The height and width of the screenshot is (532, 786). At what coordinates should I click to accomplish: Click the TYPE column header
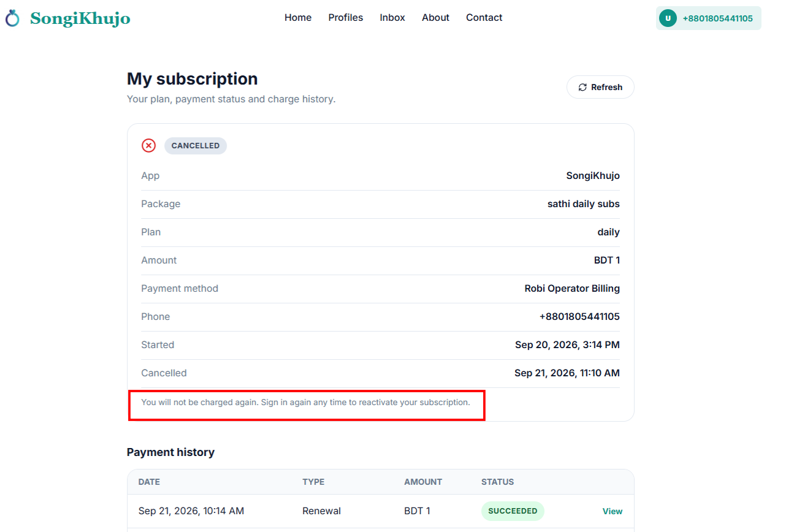pos(313,482)
